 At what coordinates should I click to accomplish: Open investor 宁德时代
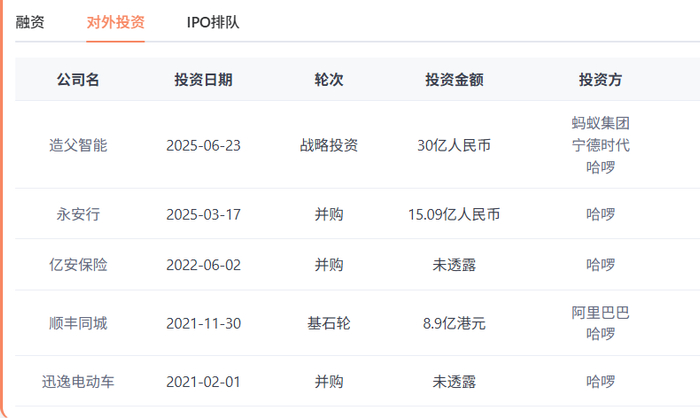click(600, 145)
